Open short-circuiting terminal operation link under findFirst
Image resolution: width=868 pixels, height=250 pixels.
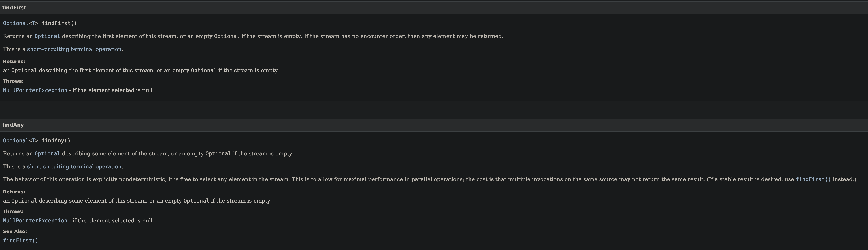tap(74, 49)
